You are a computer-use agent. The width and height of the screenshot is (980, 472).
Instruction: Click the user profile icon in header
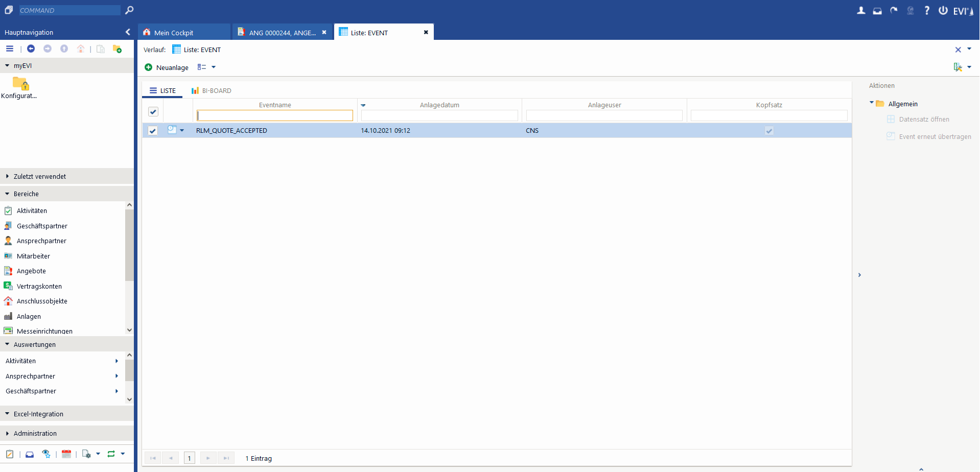[x=861, y=11]
